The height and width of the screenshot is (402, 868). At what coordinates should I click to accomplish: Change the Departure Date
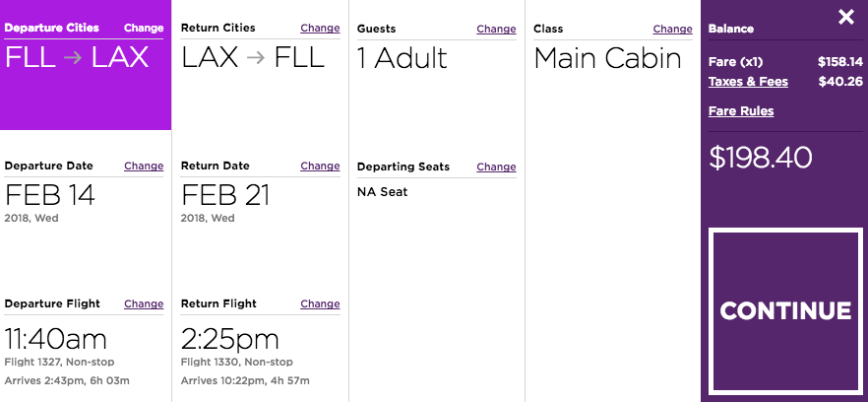coord(144,166)
